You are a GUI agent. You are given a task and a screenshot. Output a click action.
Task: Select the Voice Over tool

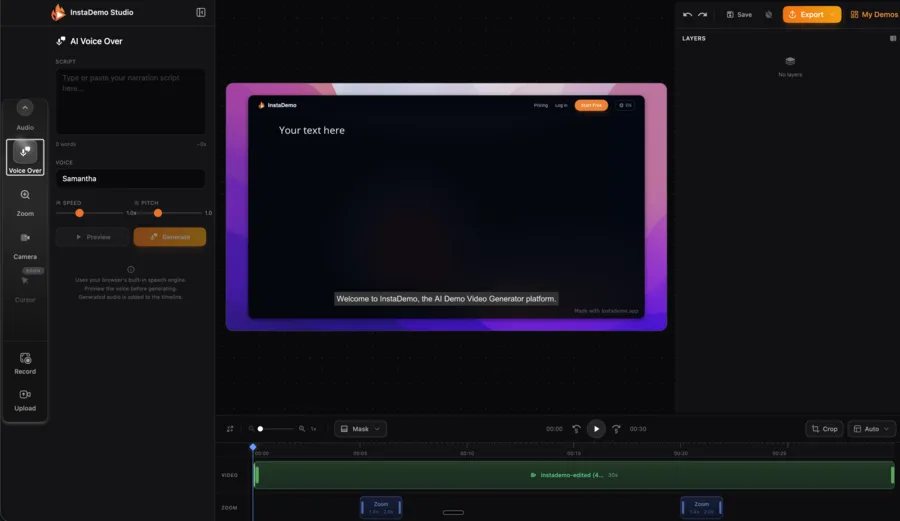[x=25, y=157]
